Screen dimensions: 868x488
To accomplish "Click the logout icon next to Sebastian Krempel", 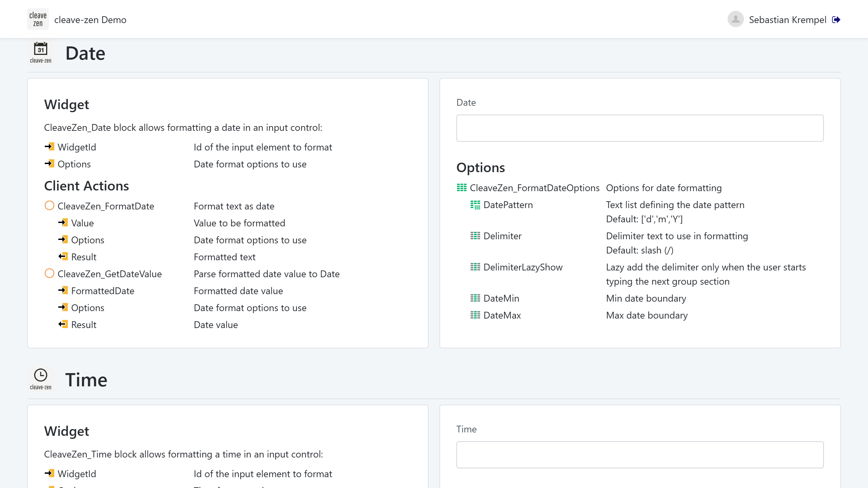I will tap(836, 20).
